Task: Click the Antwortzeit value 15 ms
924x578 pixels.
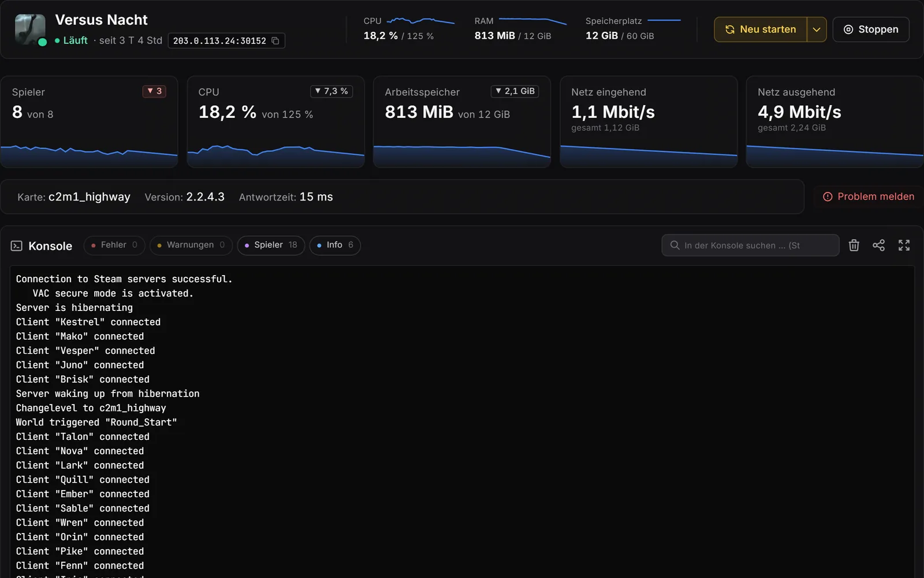Action: tap(316, 197)
